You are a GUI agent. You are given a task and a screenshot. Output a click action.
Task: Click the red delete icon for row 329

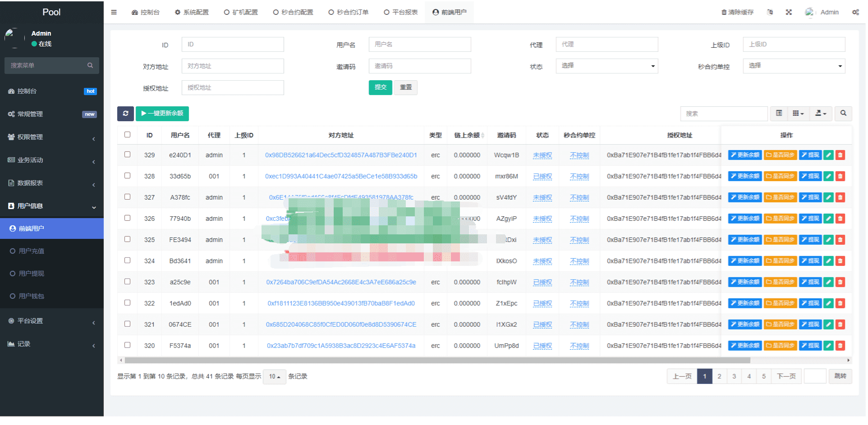click(840, 155)
